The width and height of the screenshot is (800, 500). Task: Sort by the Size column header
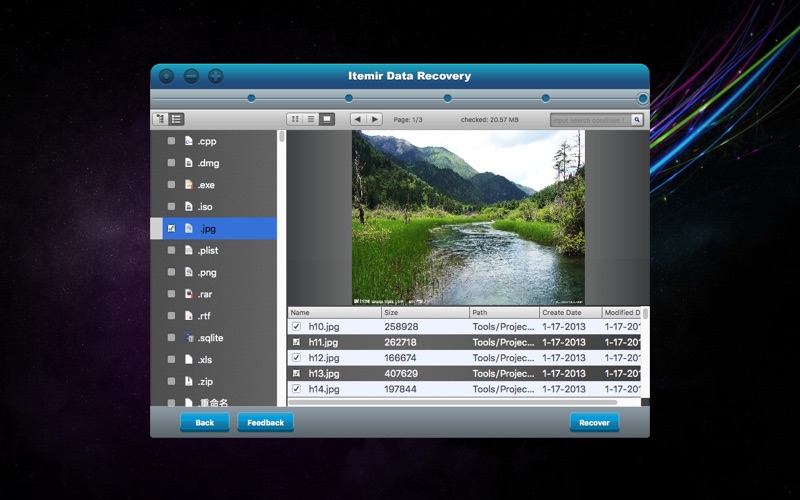coord(425,312)
